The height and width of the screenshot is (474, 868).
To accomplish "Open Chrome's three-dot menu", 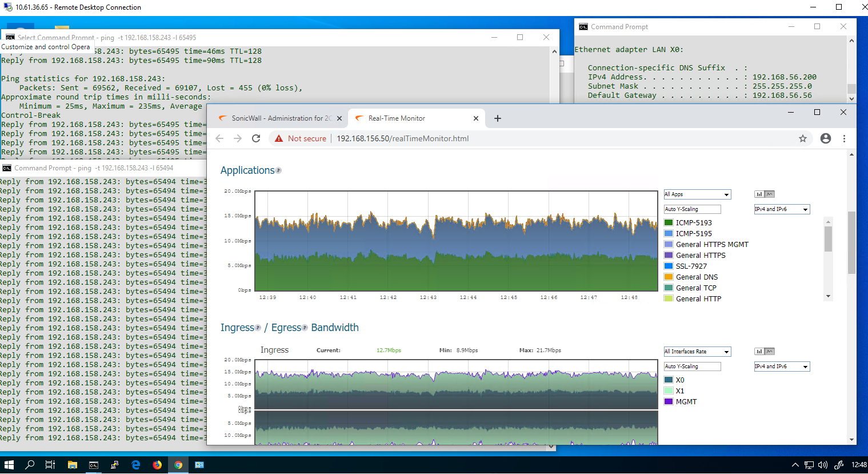I will click(844, 138).
